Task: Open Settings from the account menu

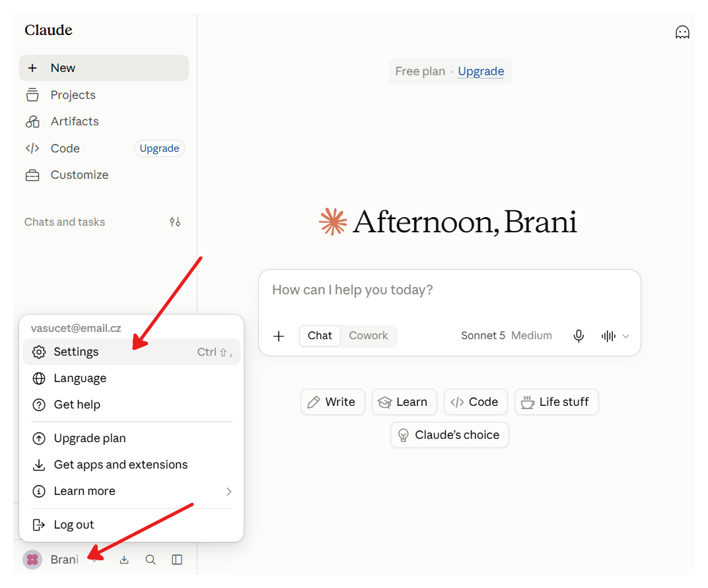Action: (x=131, y=352)
